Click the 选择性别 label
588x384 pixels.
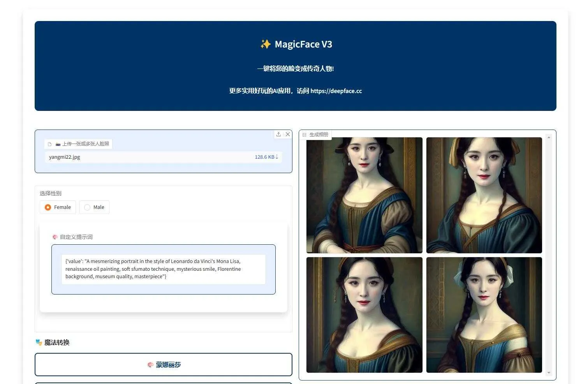click(51, 193)
